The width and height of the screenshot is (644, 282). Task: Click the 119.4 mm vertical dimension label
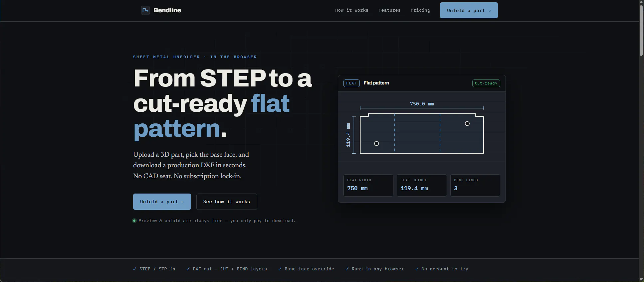(348, 135)
